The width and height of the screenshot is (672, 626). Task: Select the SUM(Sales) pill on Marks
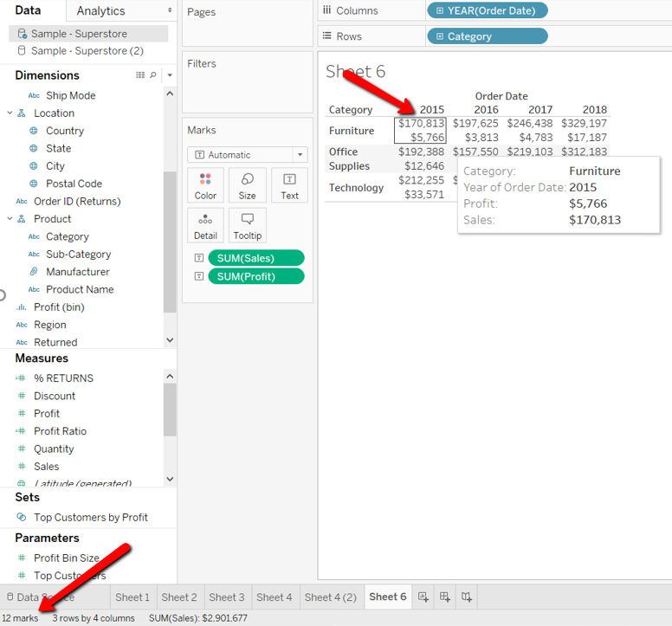pyautogui.click(x=256, y=258)
